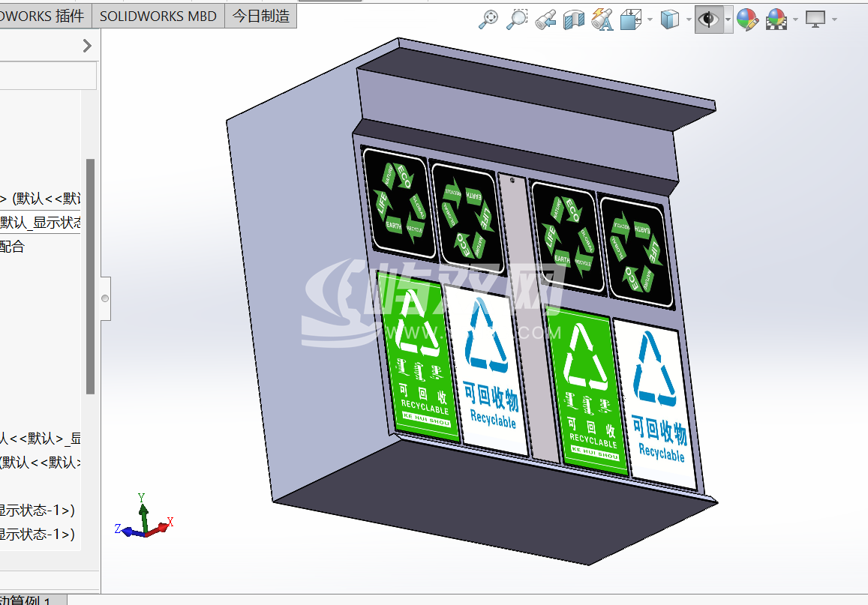Open Display Style dropdown arrow
The height and width of the screenshot is (605, 868).
pyautogui.click(x=689, y=19)
